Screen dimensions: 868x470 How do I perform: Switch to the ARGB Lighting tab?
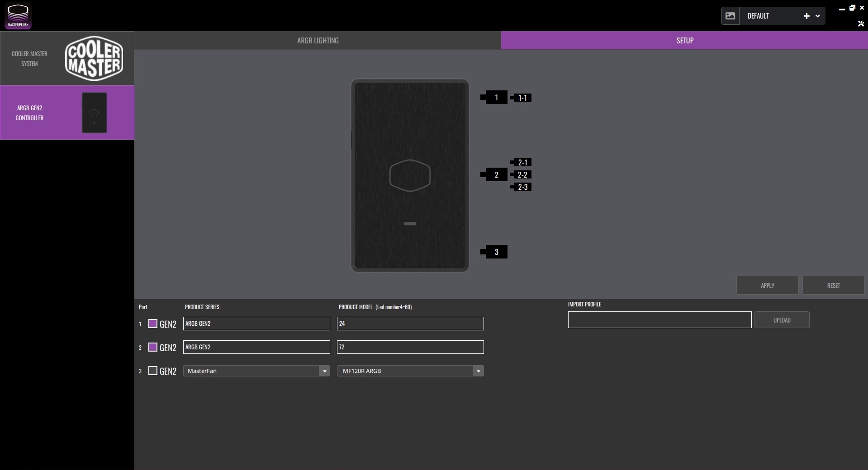point(318,41)
